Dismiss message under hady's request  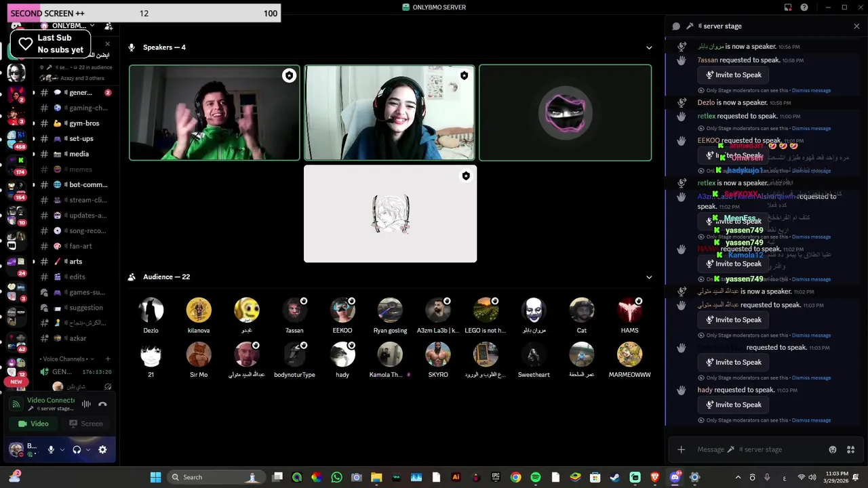click(x=811, y=420)
